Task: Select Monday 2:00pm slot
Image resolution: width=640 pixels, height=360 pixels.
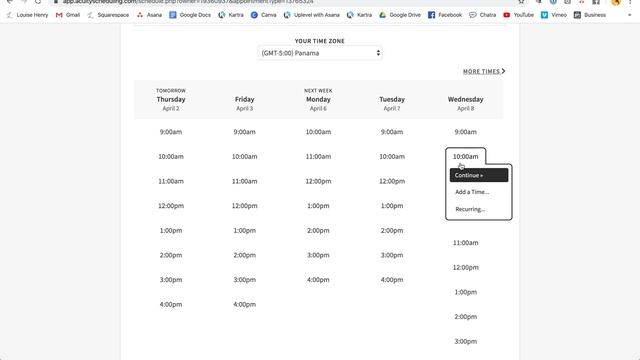Action: tap(318, 231)
